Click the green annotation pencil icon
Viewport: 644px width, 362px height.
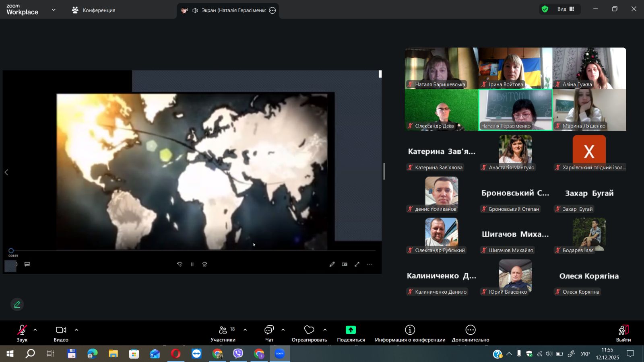pyautogui.click(x=17, y=304)
